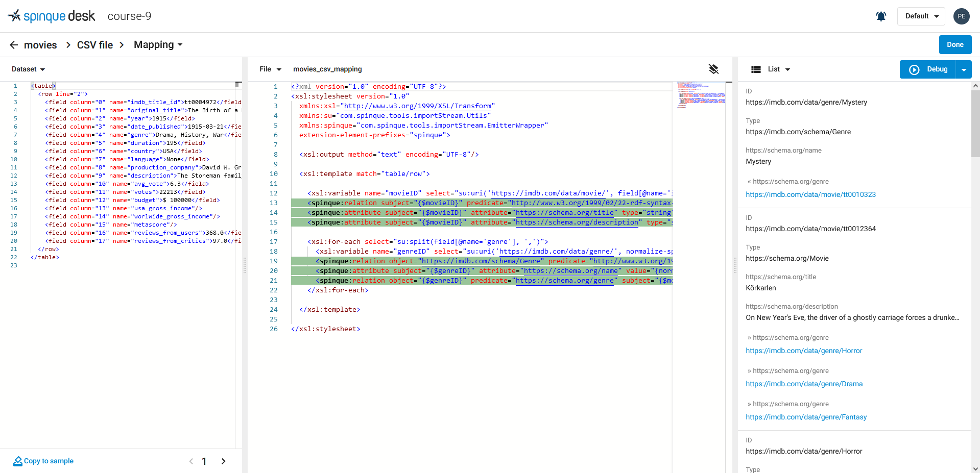Open the PE user avatar menu
The height and width of the screenshot is (473, 980).
tap(962, 16)
